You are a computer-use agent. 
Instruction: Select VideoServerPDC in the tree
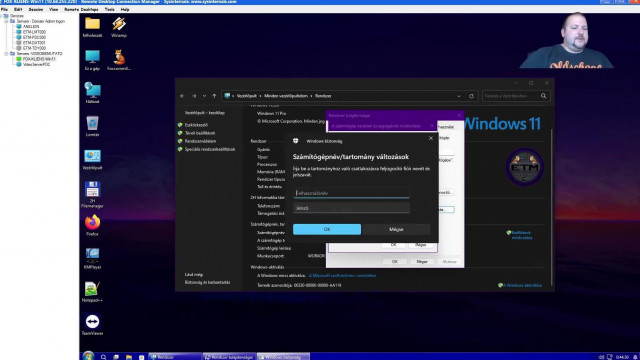pyautogui.click(x=37, y=64)
